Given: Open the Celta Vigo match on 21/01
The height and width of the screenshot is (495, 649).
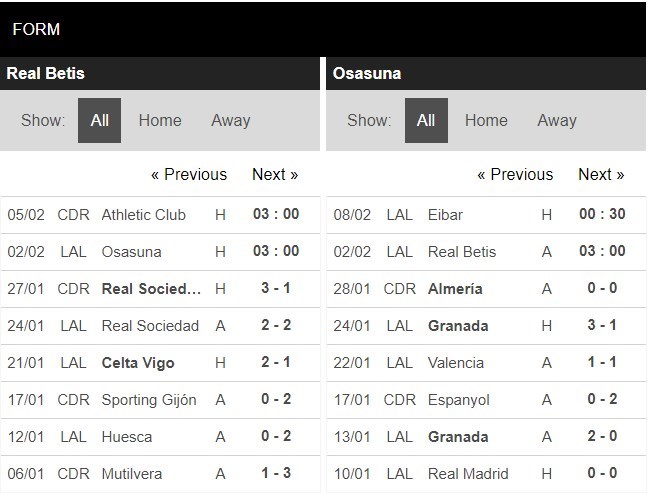Looking at the screenshot, I should pos(160,363).
